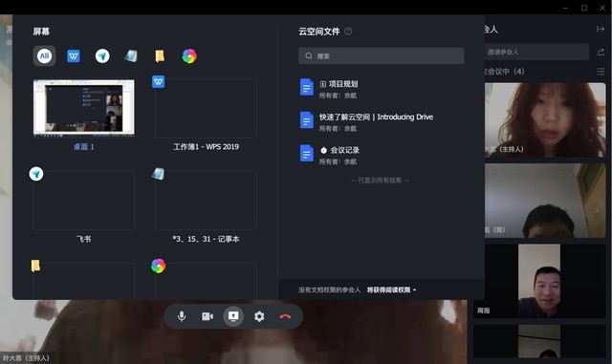612x364 pixels.
Task: Click the 屏幕 section heading
Action: [41, 32]
